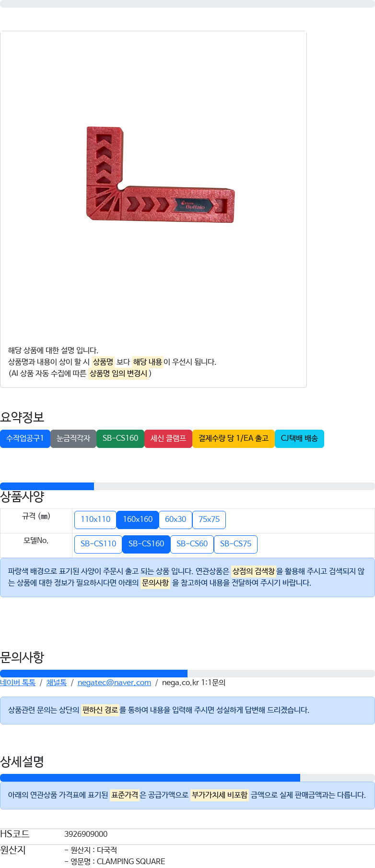Viewport: 375px width, 868px height.
Task: Click the 결제수량 당 1/EA 출고 badge
Action: pyautogui.click(x=234, y=438)
